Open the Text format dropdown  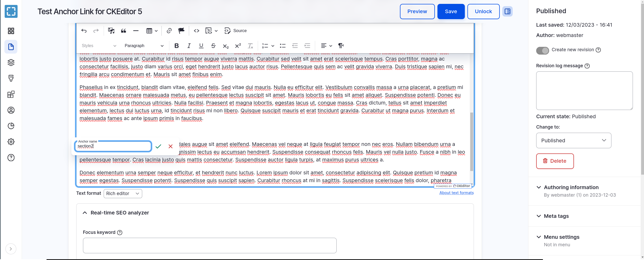pyautogui.click(x=123, y=194)
